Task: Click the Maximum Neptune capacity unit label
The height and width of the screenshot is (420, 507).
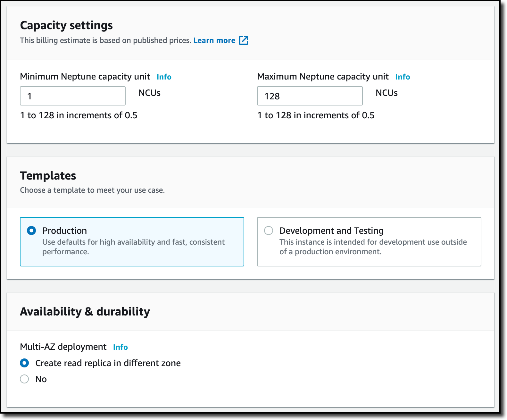Action: click(323, 77)
